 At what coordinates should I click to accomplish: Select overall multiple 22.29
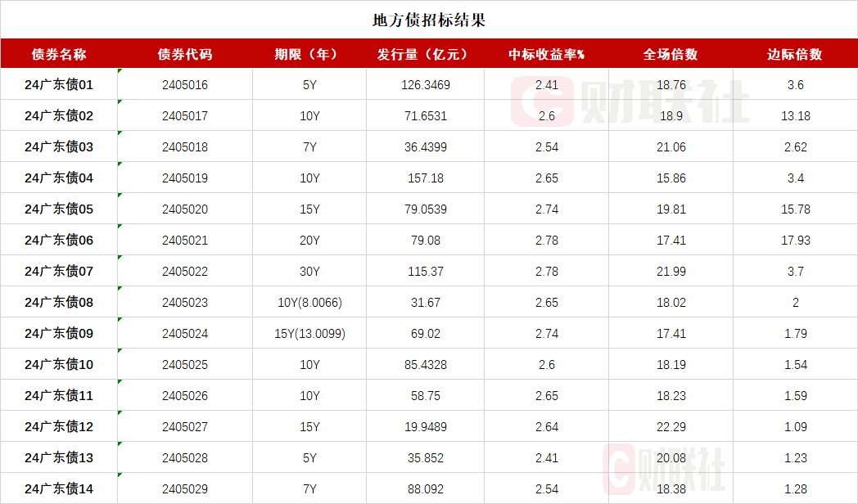pyautogui.click(x=671, y=427)
